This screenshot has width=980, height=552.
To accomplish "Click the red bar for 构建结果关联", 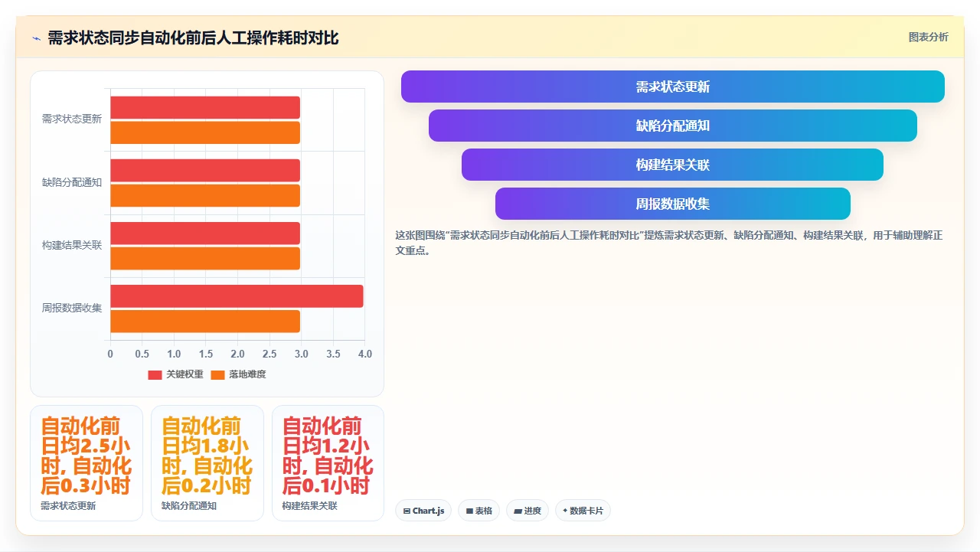I will (205, 234).
